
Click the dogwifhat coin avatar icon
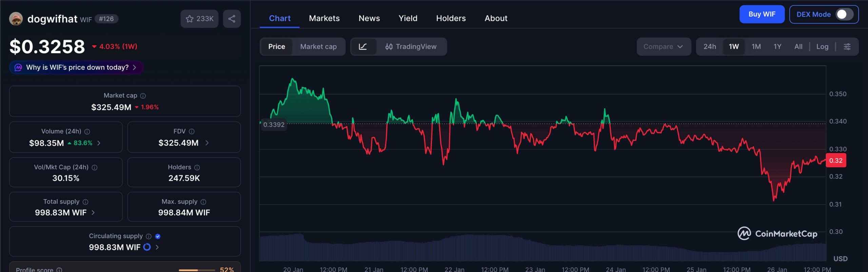[16, 19]
